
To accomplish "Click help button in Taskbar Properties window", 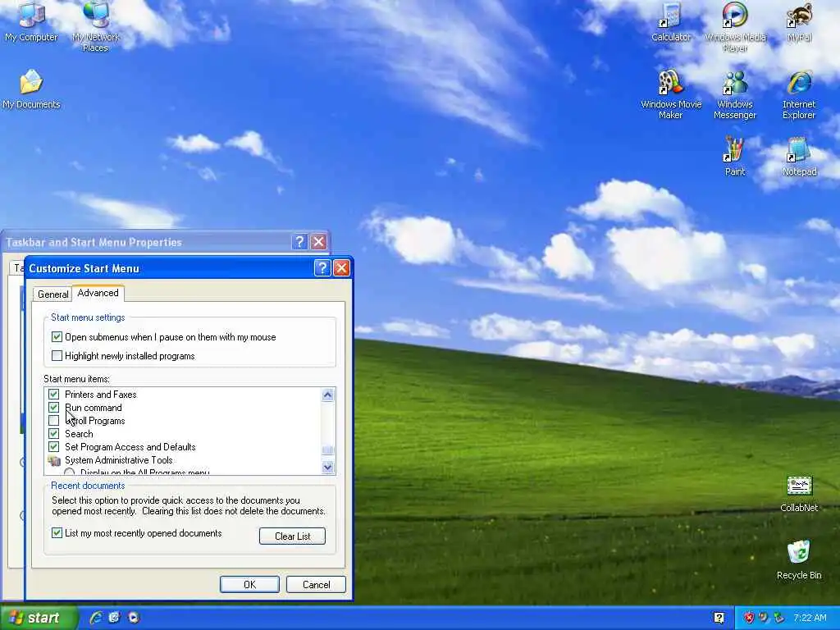I will coord(299,242).
